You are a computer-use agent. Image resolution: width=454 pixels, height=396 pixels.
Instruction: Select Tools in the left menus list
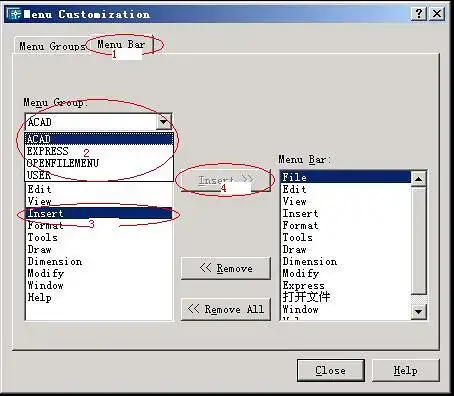pos(99,237)
